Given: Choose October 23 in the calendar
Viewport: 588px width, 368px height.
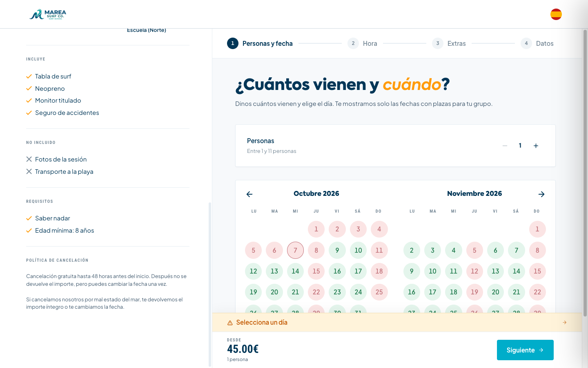Looking at the screenshot, I should [337, 292].
